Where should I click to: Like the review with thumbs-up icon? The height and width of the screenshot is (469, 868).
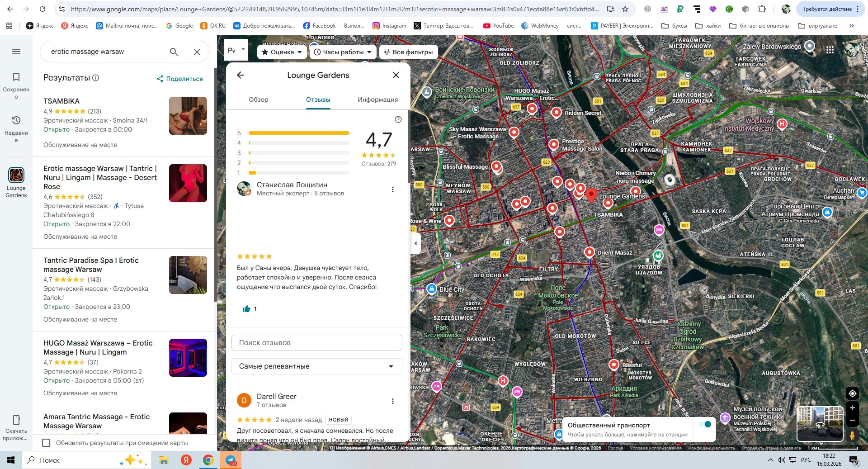(x=246, y=309)
